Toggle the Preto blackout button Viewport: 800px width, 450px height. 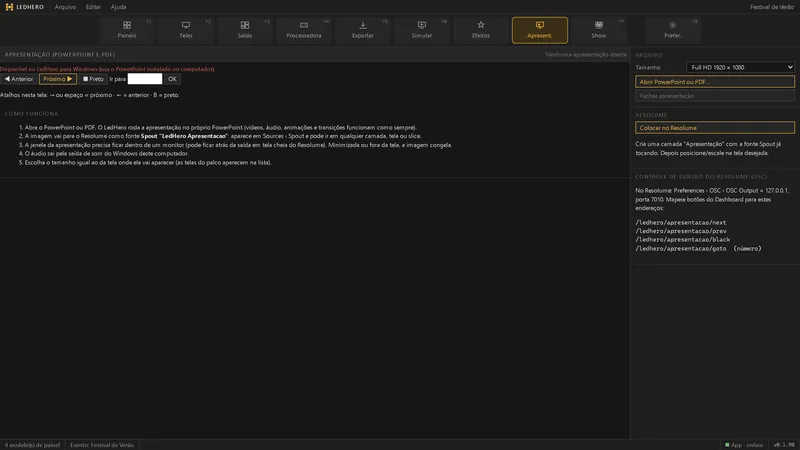[x=93, y=79]
